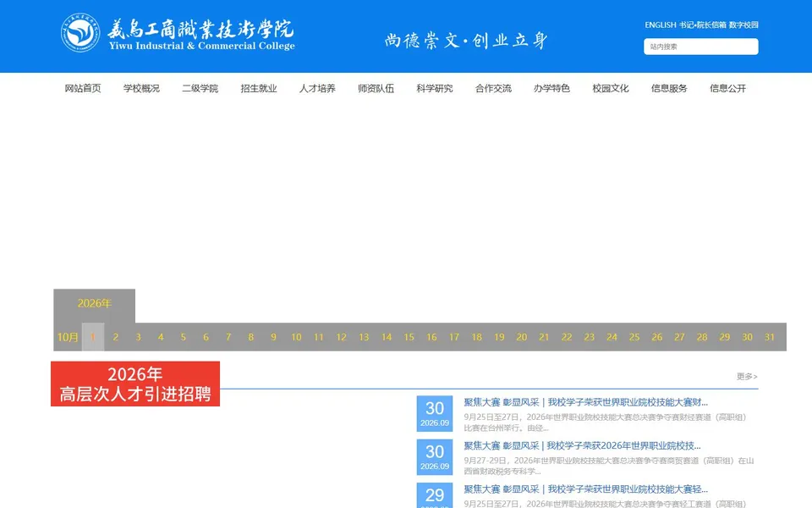
Task: Open 校园文化 menu
Action: 611,88
